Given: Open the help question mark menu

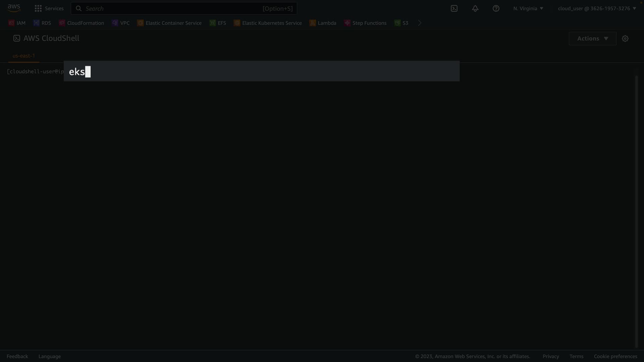Looking at the screenshot, I should pos(496,8).
